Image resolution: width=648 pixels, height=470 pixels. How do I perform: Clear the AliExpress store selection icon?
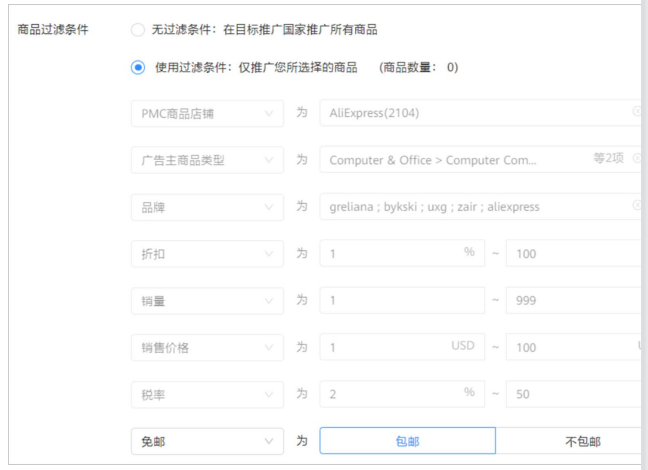(637, 111)
